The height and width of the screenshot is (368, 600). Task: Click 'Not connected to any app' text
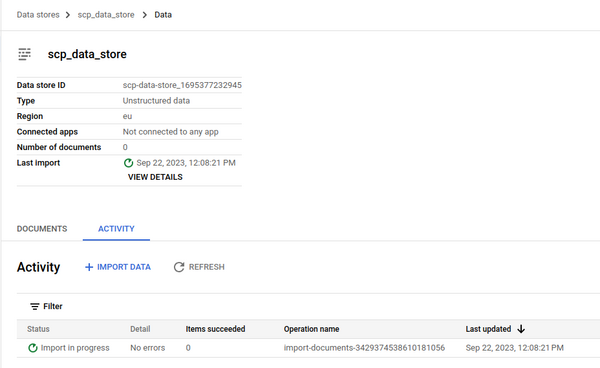pyautogui.click(x=171, y=132)
